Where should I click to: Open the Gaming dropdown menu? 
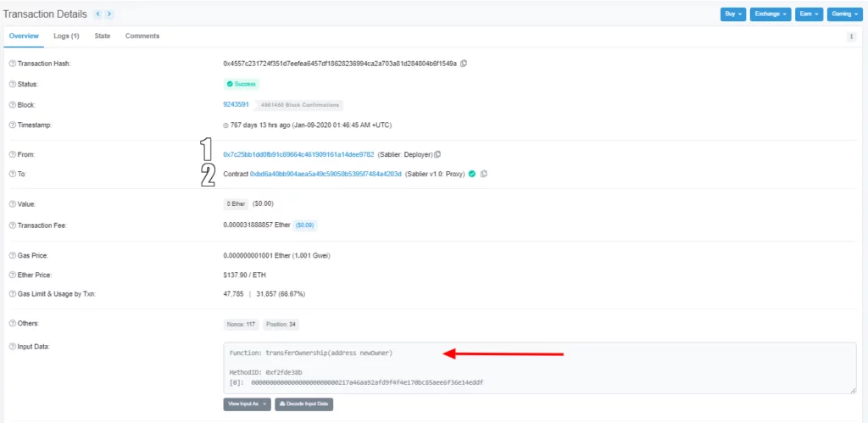point(845,14)
